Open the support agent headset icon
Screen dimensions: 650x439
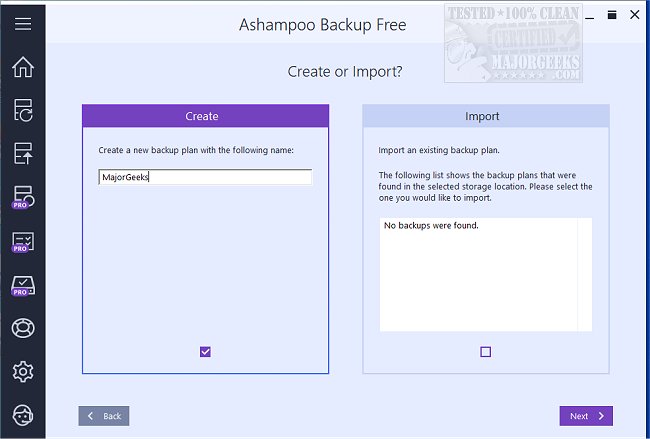click(23, 415)
